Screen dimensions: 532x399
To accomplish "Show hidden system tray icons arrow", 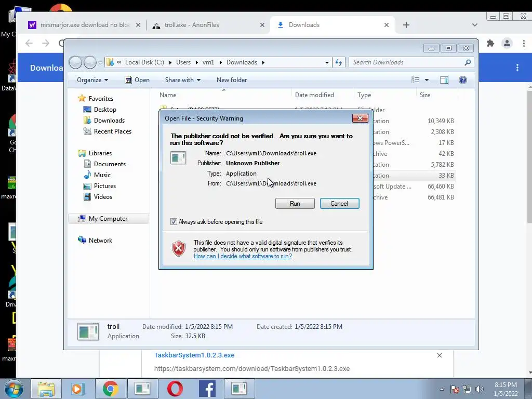I will [442, 389].
